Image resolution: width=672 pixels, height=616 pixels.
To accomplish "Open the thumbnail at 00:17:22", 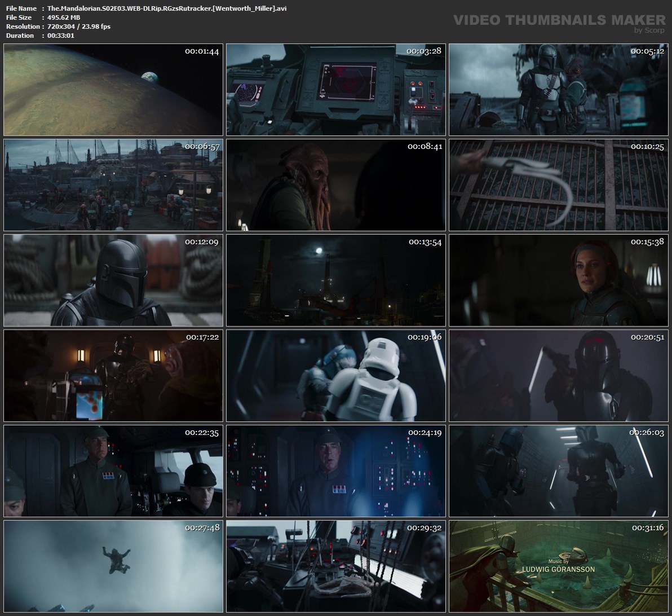I will [113, 376].
